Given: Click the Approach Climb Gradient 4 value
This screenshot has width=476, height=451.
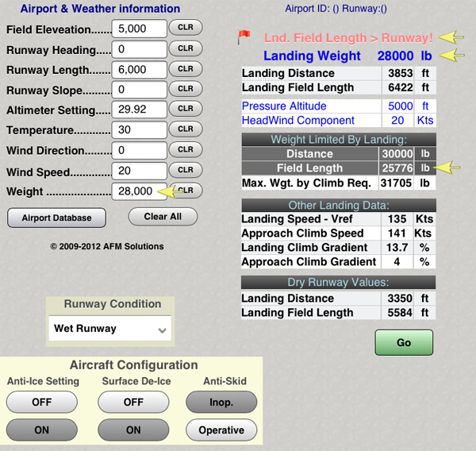Looking at the screenshot, I should point(397,262).
